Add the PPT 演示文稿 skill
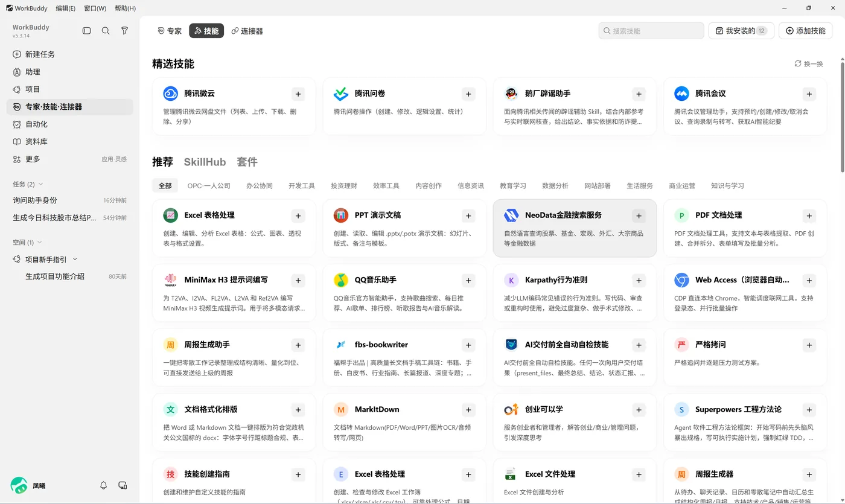This screenshot has width=845, height=504. [x=468, y=215]
